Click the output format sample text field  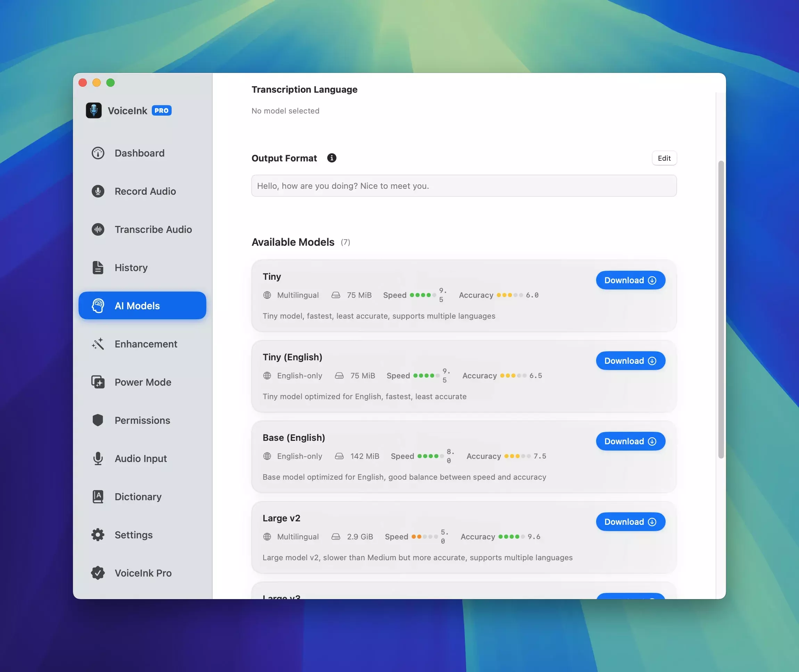click(463, 186)
